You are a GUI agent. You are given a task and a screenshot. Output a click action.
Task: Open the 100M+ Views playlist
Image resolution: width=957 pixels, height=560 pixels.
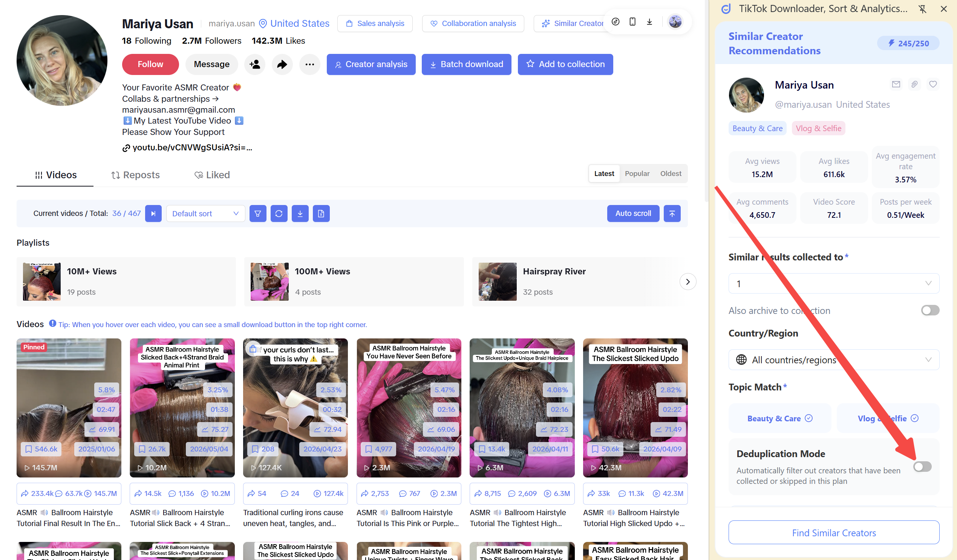(x=354, y=282)
